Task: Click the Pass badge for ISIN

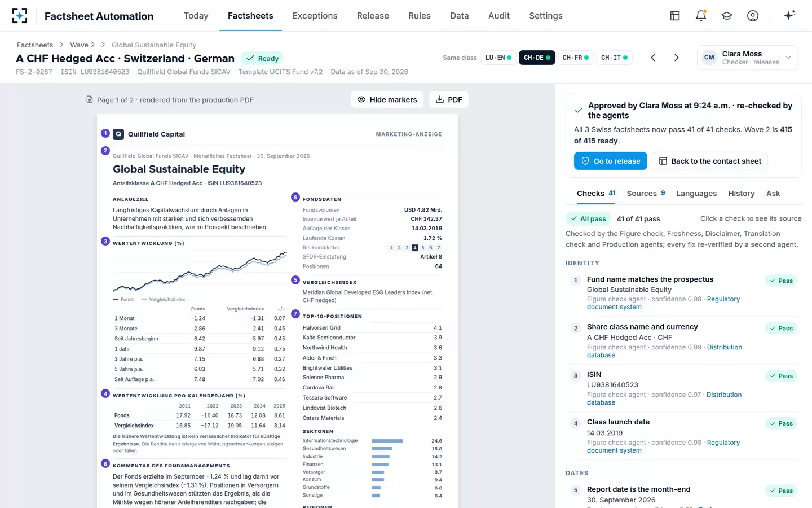Action: click(781, 376)
